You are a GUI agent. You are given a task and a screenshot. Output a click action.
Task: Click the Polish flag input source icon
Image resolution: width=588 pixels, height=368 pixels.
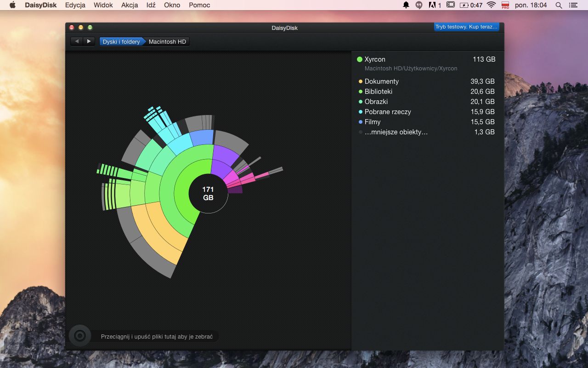tap(505, 5)
